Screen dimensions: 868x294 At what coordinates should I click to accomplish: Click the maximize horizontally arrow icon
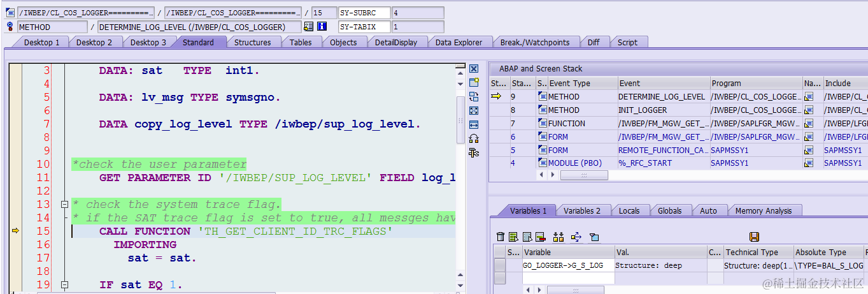coord(473,124)
